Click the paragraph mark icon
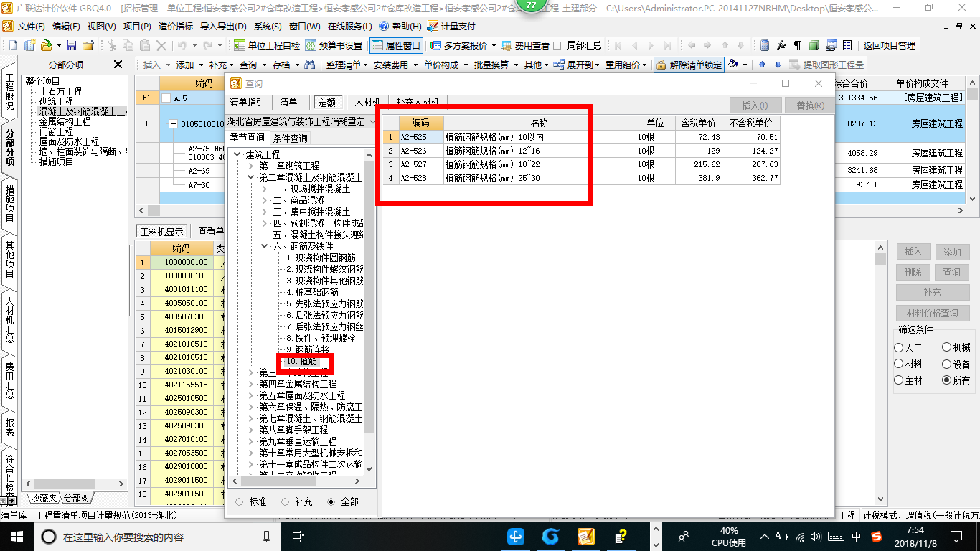 797,45
